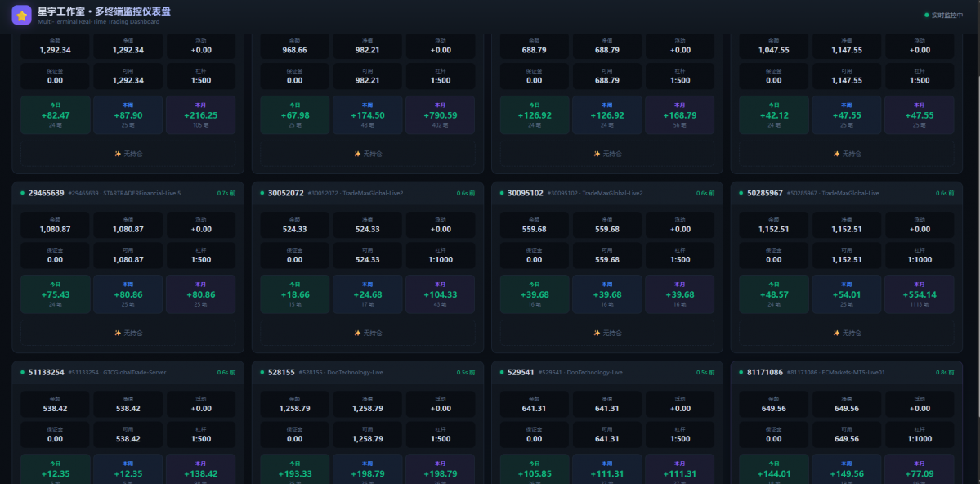Click the 本周 +24.68 profit tile
Viewport: 980px width, 484px height.
pyautogui.click(x=368, y=294)
